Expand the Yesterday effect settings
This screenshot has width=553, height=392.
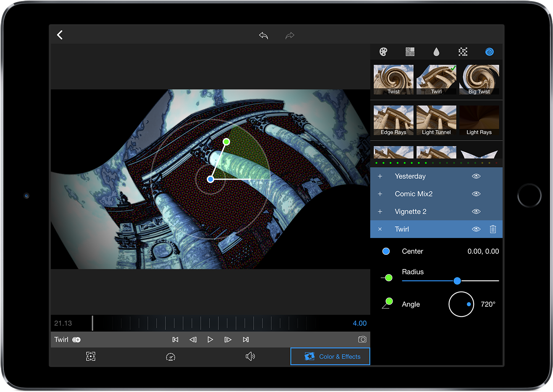[380, 176]
